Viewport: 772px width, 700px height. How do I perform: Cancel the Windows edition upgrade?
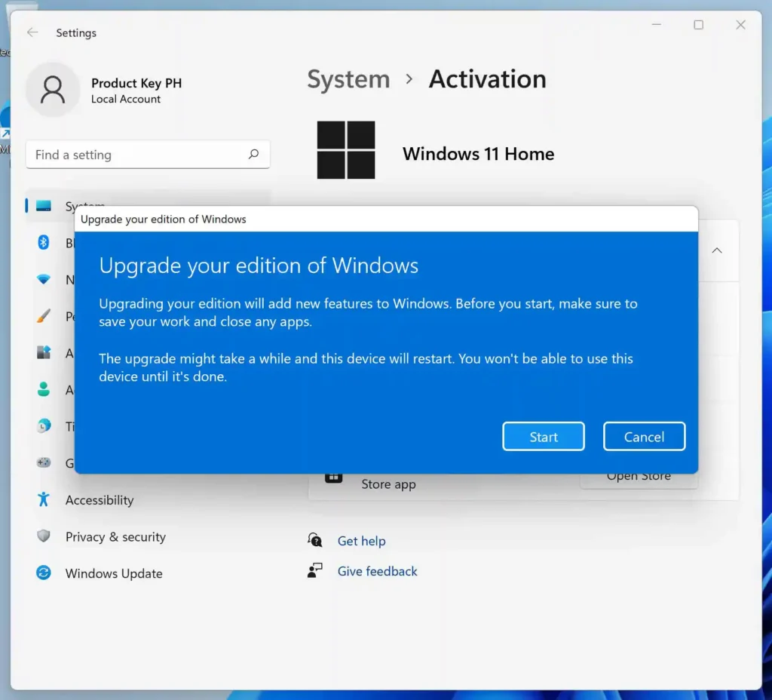pyautogui.click(x=644, y=437)
